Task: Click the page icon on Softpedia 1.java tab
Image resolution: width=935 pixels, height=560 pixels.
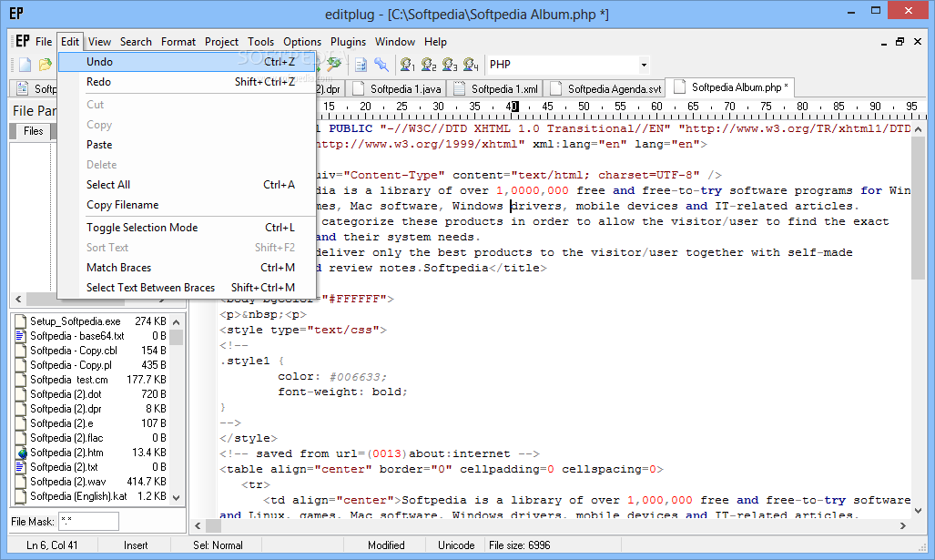Action: pyautogui.click(x=359, y=89)
